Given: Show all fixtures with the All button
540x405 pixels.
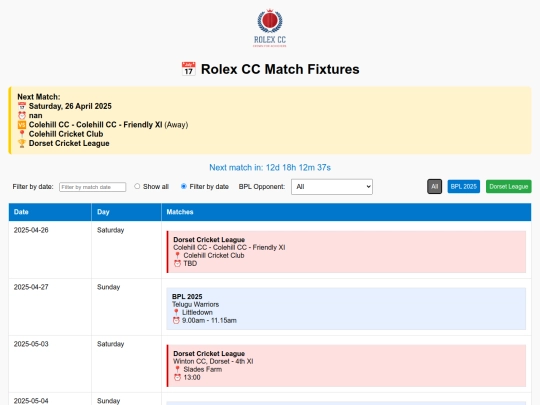Looking at the screenshot, I should 435,187.
